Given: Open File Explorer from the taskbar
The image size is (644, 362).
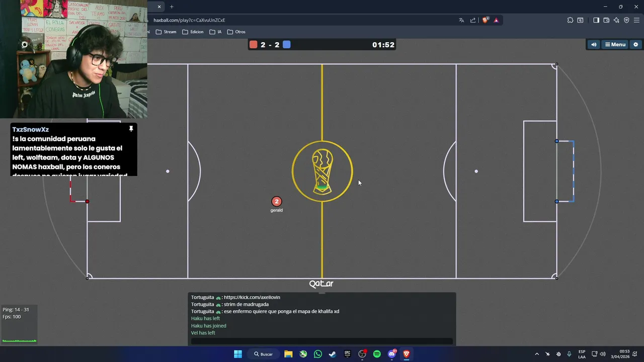Looking at the screenshot, I should point(288,354).
